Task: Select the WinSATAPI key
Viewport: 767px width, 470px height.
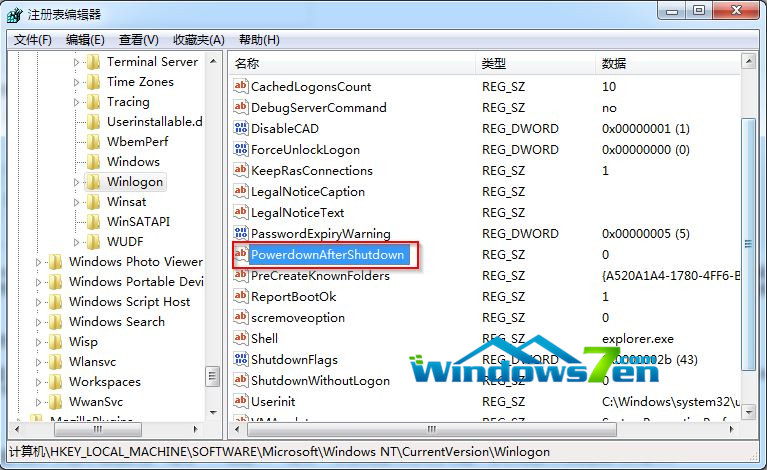Action: point(138,222)
